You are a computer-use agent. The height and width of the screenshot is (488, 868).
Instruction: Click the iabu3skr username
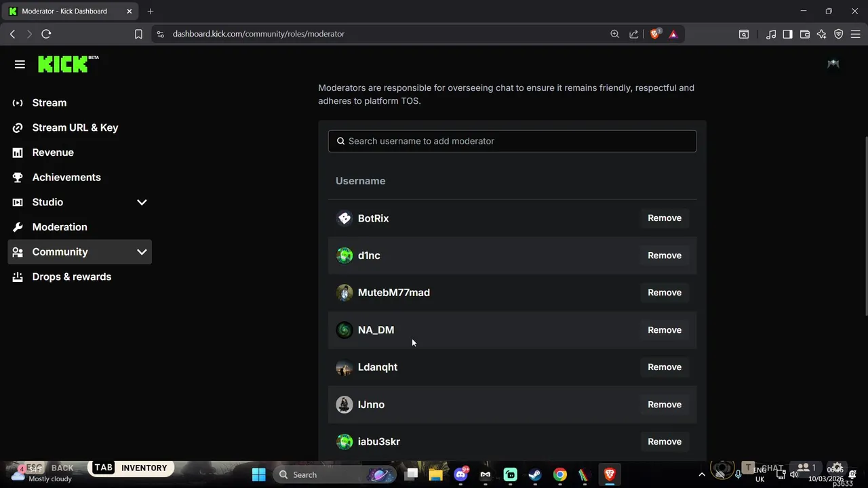coord(379,442)
